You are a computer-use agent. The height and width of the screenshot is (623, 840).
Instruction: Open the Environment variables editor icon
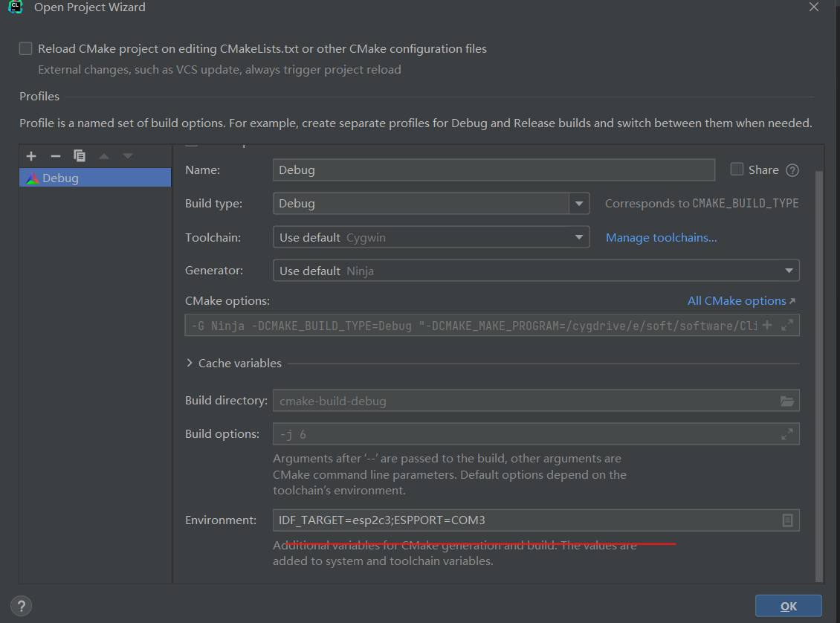(x=788, y=520)
